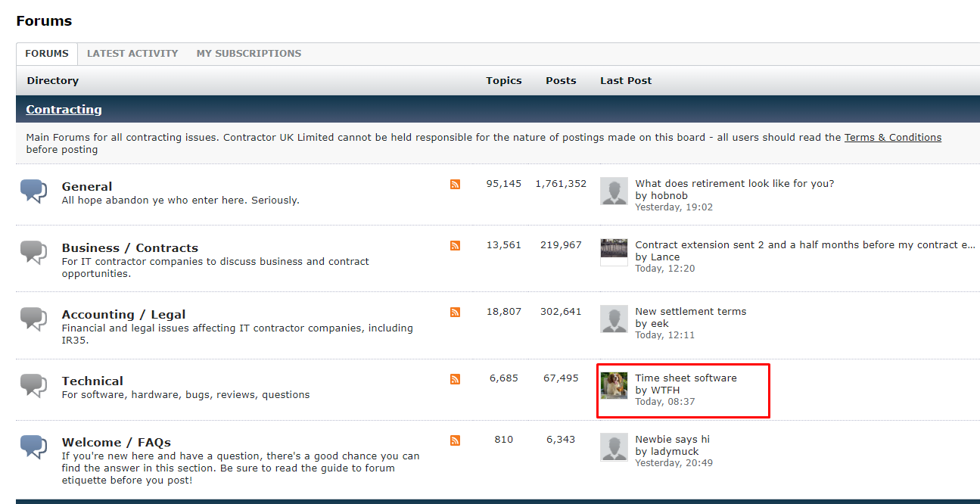Click the Accounting / Legal RSS icon
The height and width of the screenshot is (504, 980).
(x=455, y=312)
